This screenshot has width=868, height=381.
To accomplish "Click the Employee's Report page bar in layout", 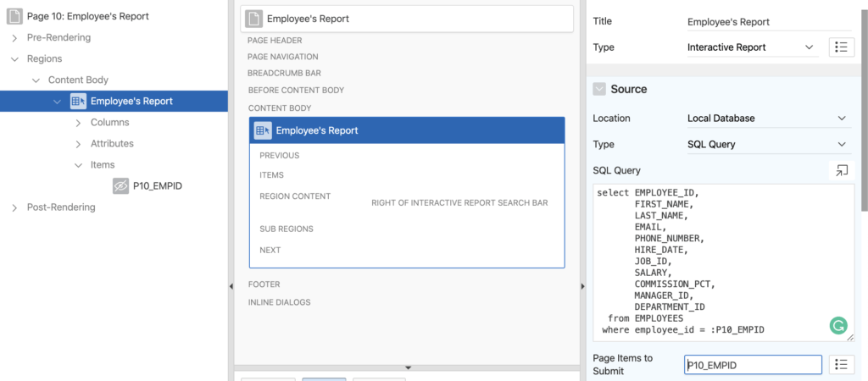I will pyautogui.click(x=407, y=19).
